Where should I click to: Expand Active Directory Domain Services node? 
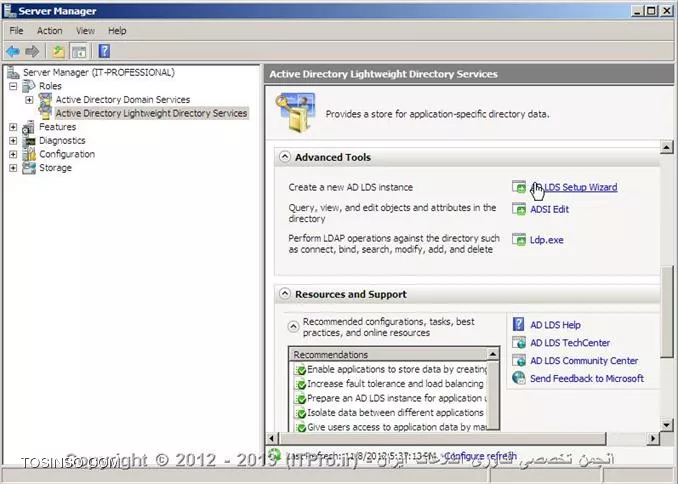point(29,100)
